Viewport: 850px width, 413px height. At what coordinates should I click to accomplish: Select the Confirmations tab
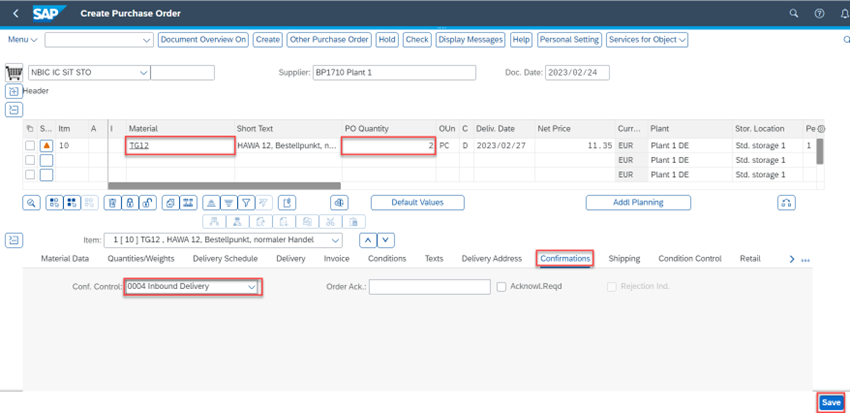[565, 259]
